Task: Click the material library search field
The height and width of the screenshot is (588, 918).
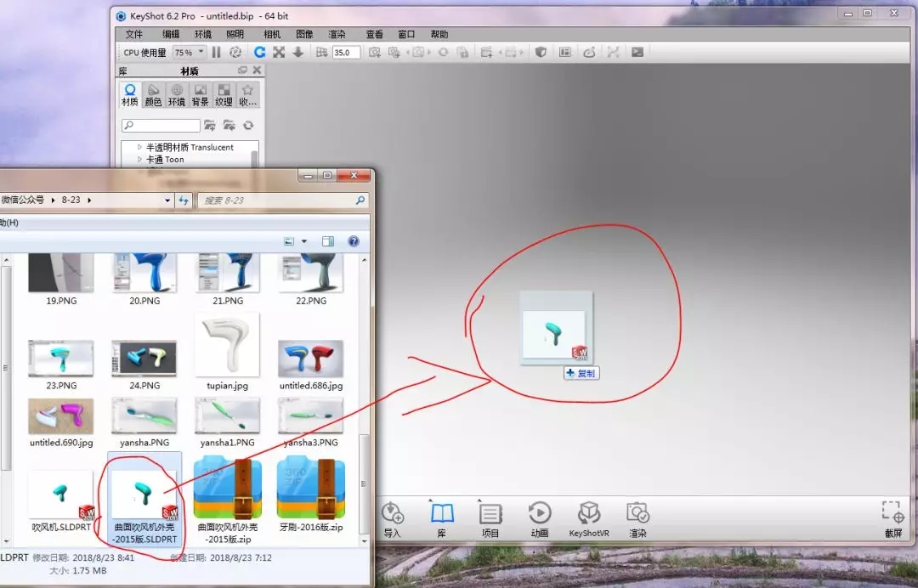Action: 161,125
